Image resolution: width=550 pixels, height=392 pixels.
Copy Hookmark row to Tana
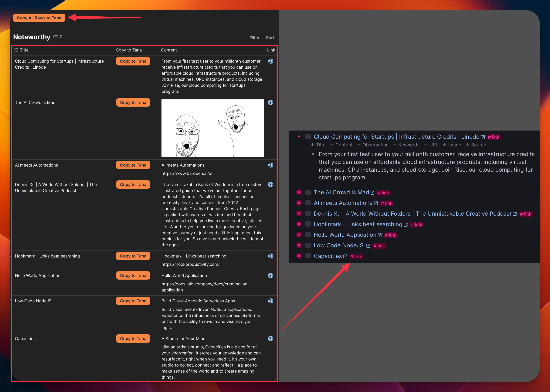[133, 256]
